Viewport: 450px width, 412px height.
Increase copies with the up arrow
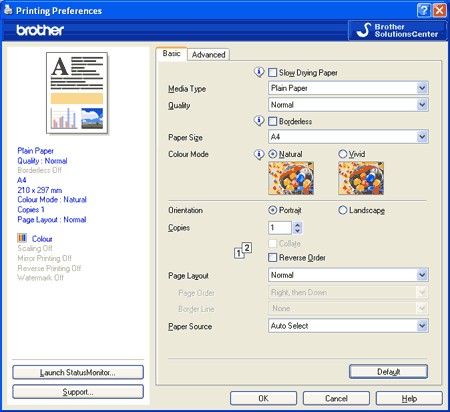(298, 225)
